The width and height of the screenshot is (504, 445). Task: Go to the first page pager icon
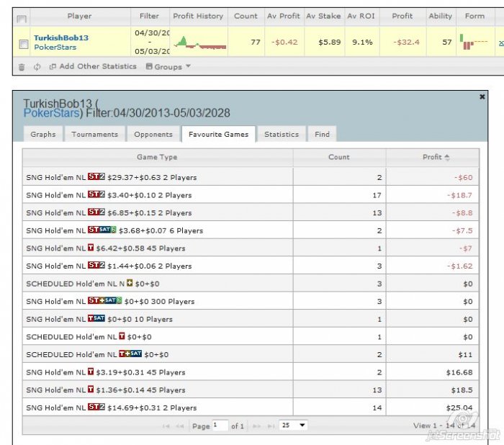166,426
